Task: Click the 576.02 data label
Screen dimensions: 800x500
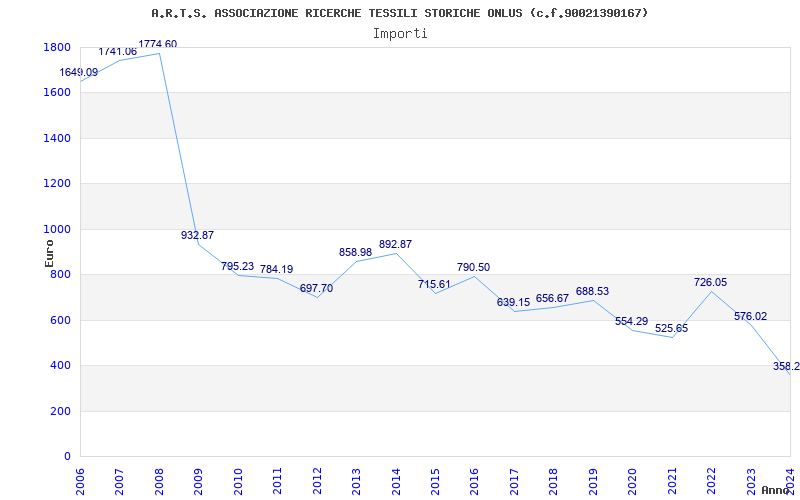Action: tap(751, 317)
